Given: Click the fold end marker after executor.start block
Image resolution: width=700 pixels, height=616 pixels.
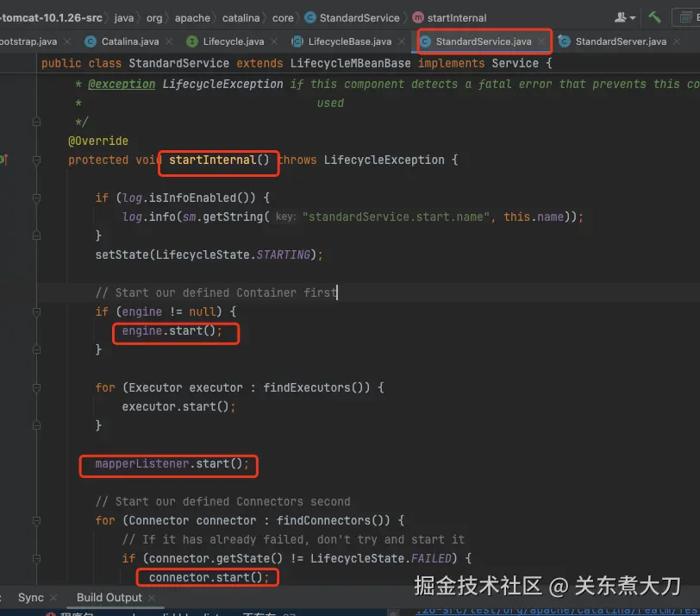Looking at the screenshot, I should coord(36,425).
